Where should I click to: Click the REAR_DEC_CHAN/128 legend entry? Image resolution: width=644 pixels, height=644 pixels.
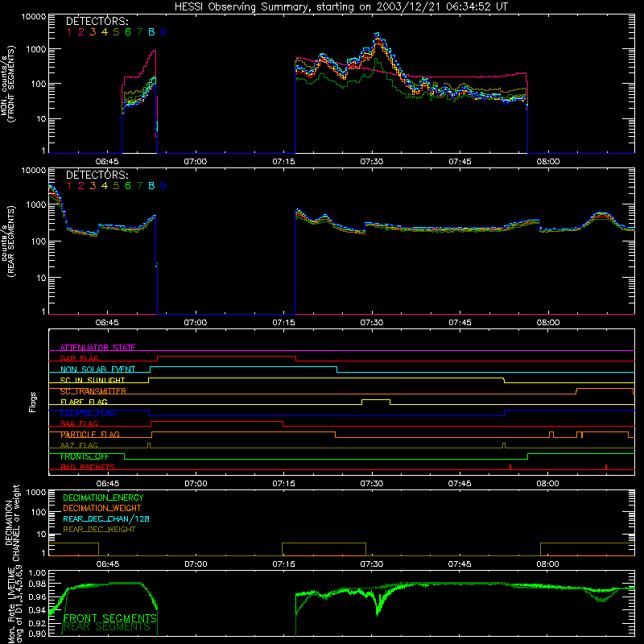(106, 518)
